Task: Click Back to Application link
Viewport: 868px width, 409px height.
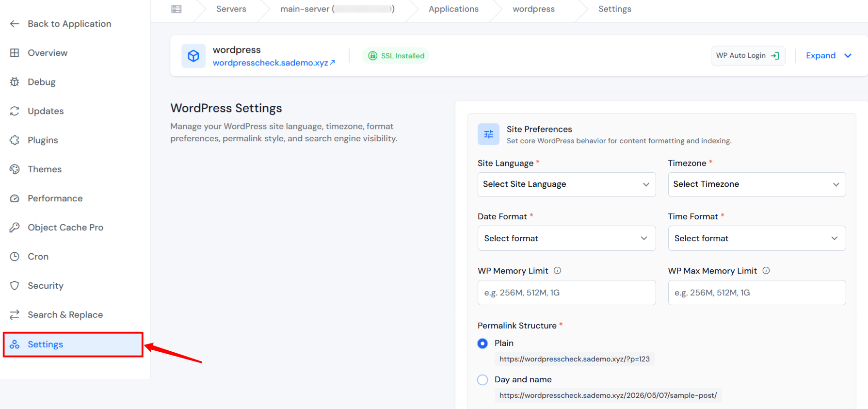Action: [69, 24]
